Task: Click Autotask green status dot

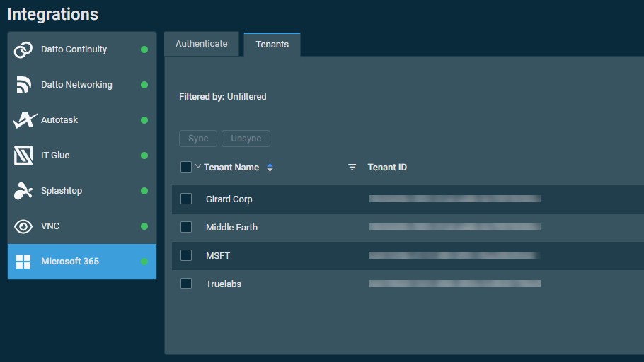Action: 144,120
